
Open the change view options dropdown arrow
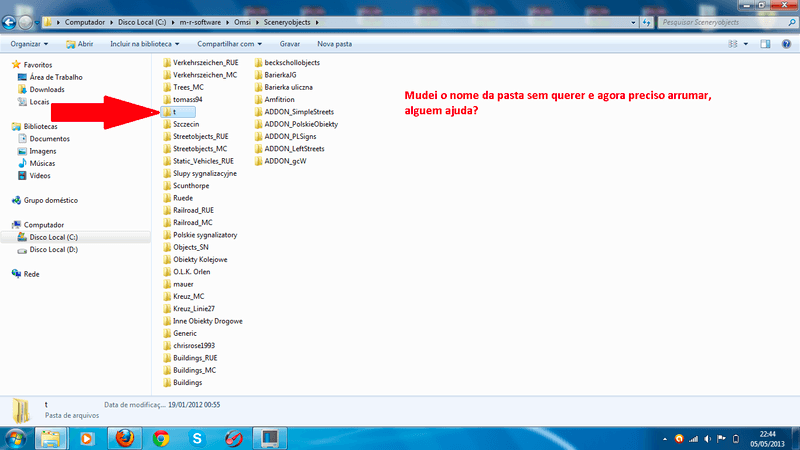746,44
